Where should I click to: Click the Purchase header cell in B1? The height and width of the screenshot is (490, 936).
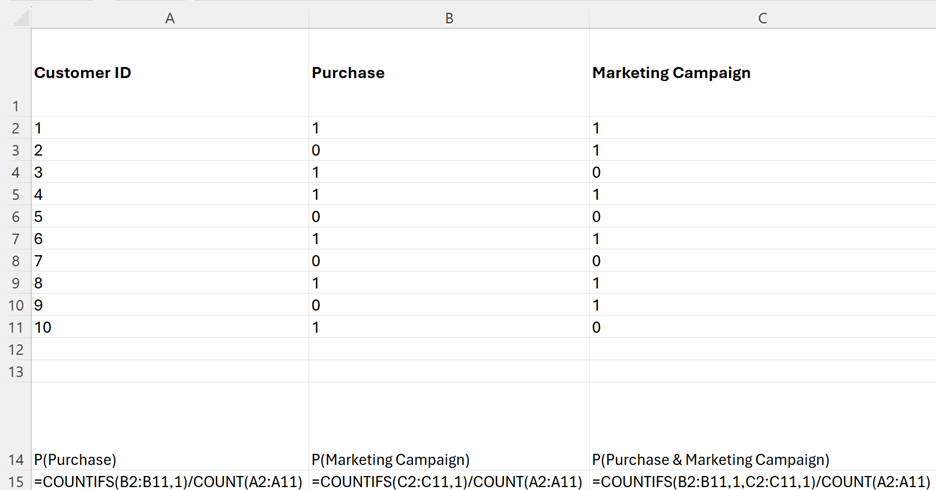pyautogui.click(x=449, y=73)
